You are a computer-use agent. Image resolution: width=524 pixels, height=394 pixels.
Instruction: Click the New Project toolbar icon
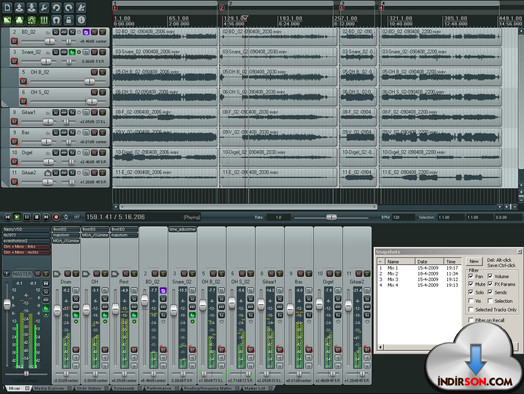tap(7, 7)
